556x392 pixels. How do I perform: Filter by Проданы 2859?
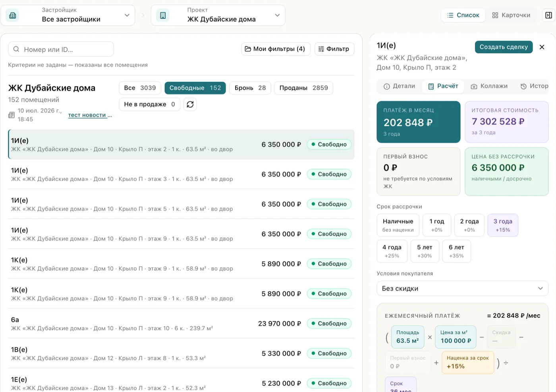[x=303, y=88]
